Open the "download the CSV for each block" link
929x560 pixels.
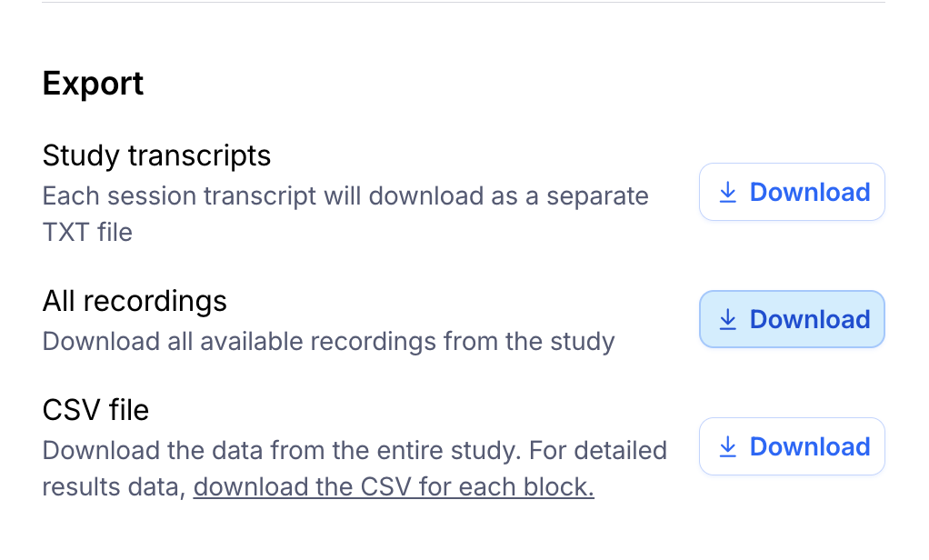coord(394,487)
